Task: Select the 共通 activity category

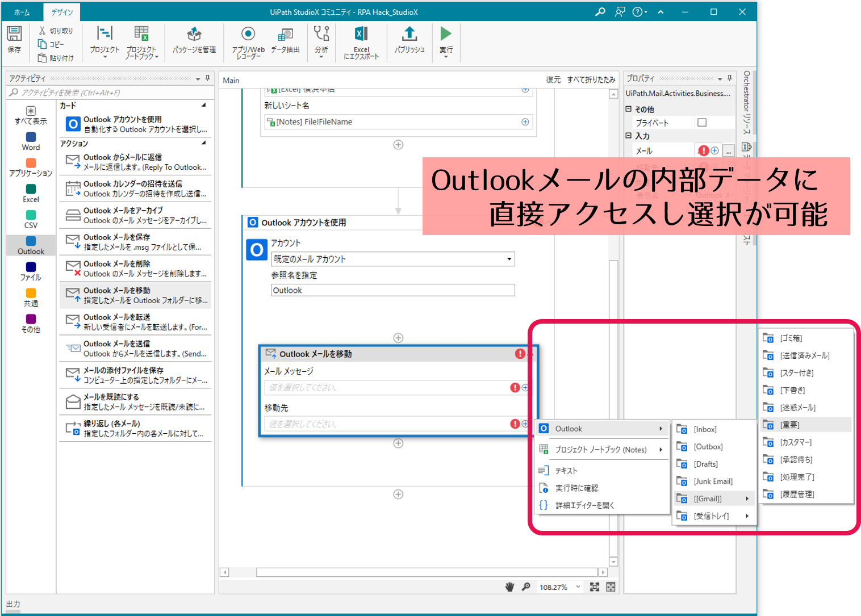Action: (x=31, y=297)
